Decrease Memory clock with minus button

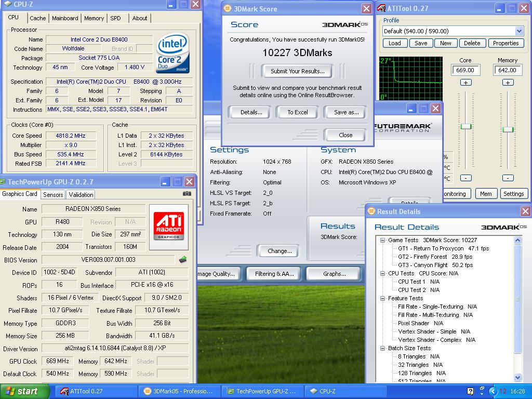point(508,178)
